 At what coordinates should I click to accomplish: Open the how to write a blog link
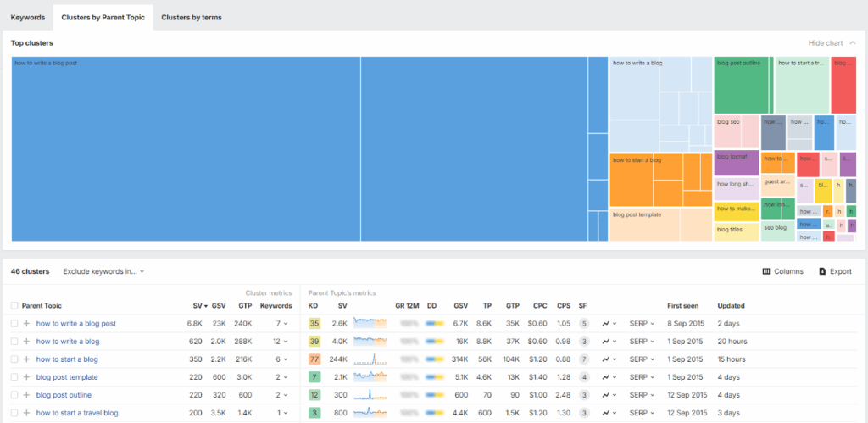click(x=68, y=342)
